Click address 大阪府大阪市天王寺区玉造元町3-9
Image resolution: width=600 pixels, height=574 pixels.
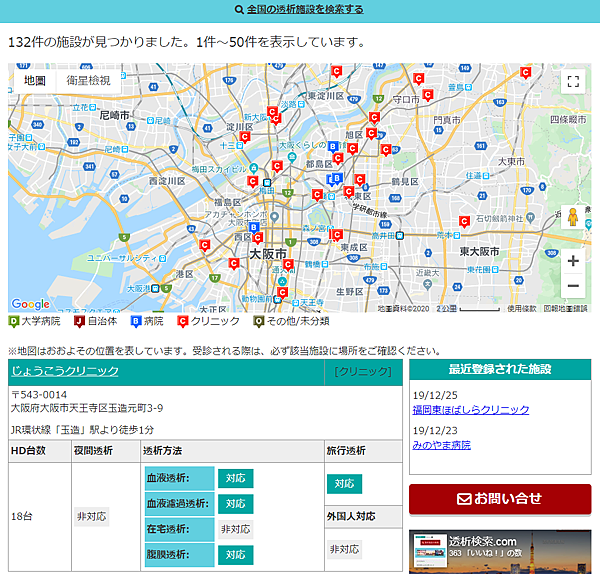coord(87,408)
